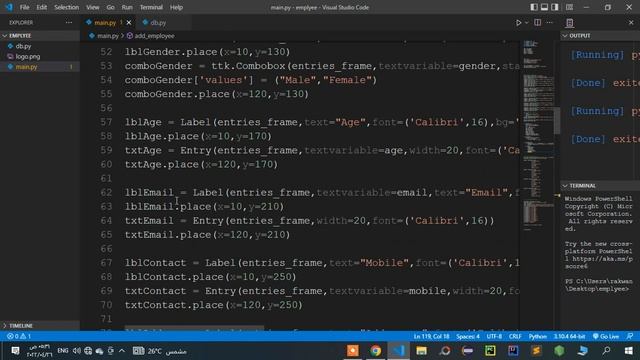Click Visual Studio Code taskbar icon
This screenshot has width=640, height=360.
(x=398, y=351)
